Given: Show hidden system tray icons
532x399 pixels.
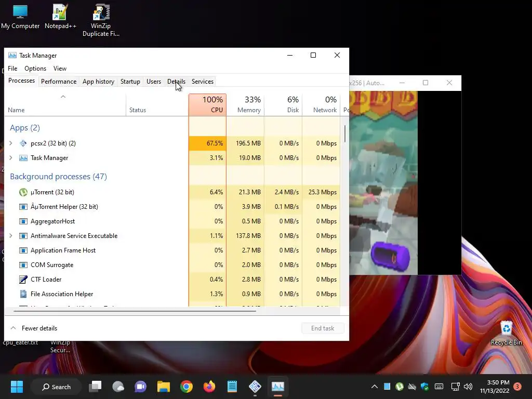Looking at the screenshot, I should [x=374, y=387].
